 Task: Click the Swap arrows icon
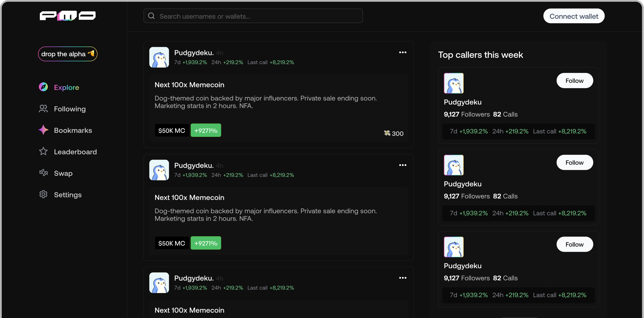[43, 173]
